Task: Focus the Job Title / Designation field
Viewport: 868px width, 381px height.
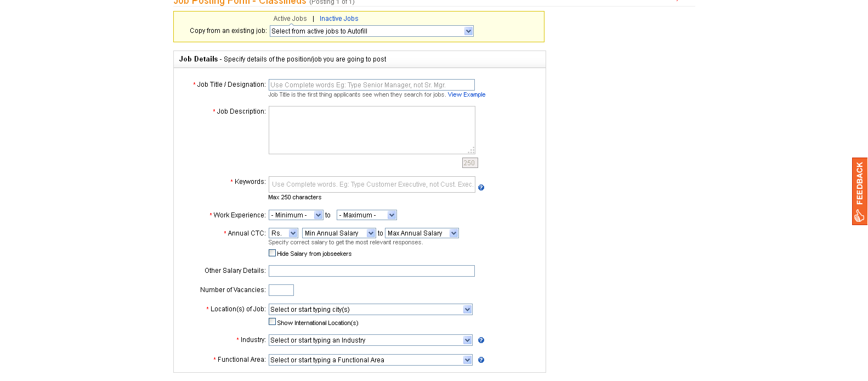Action: click(x=371, y=85)
